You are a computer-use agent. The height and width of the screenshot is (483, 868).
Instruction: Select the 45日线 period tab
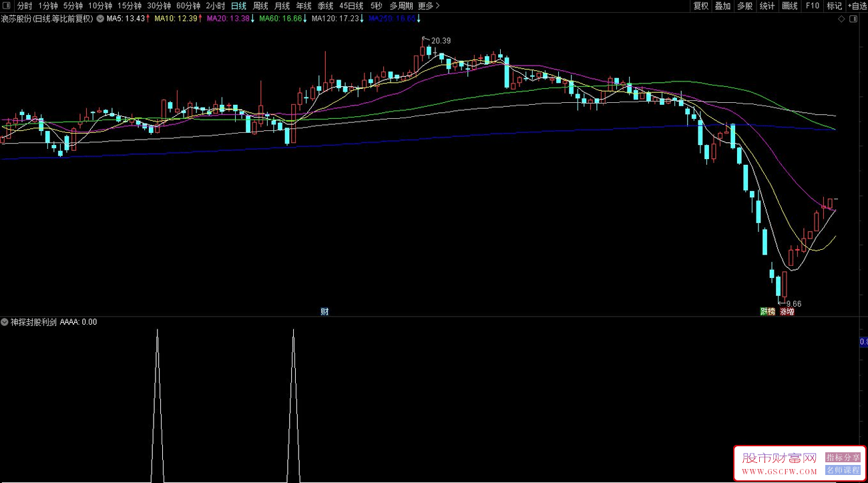click(x=351, y=6)
